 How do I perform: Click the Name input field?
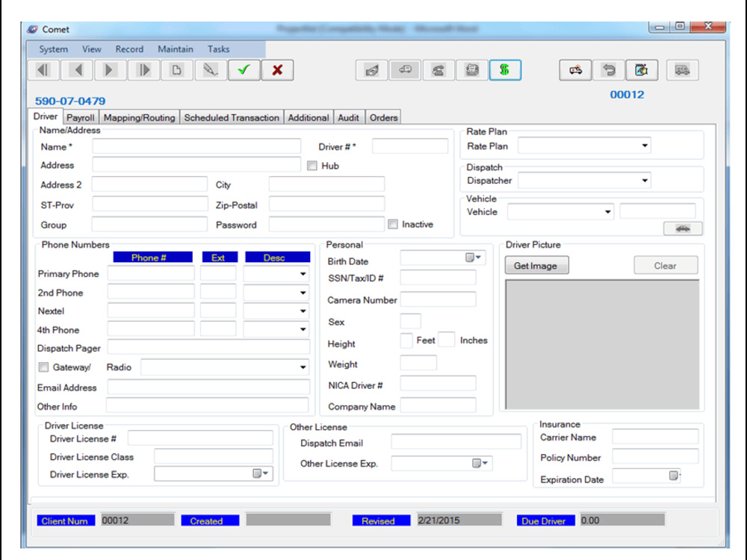(x=196, y=146)
